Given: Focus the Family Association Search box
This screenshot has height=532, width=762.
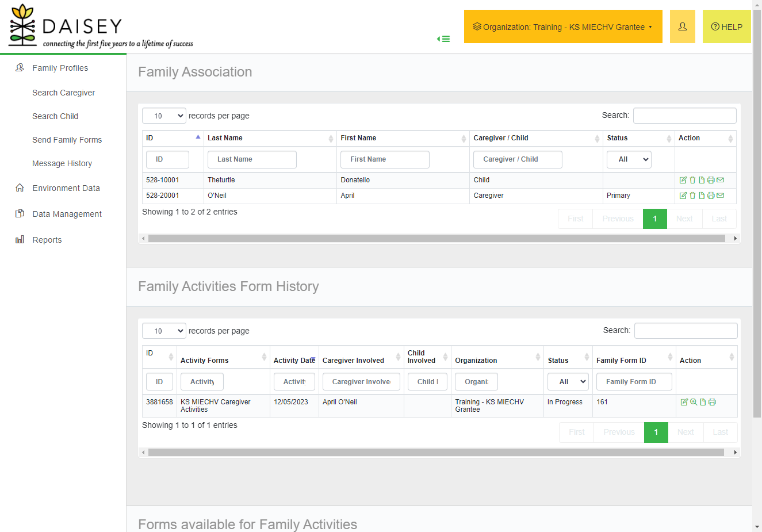Looking at the screenshot, I should 685,116.
